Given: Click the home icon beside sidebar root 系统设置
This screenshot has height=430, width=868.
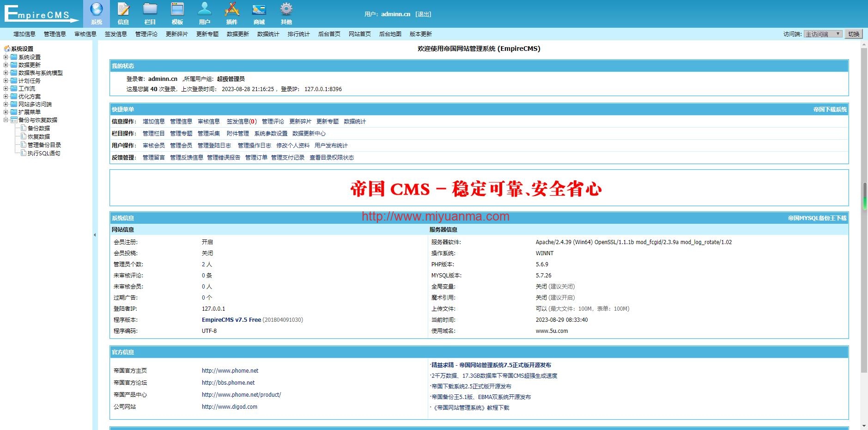Looking at the screenshot, I should [x=7, y=49].
